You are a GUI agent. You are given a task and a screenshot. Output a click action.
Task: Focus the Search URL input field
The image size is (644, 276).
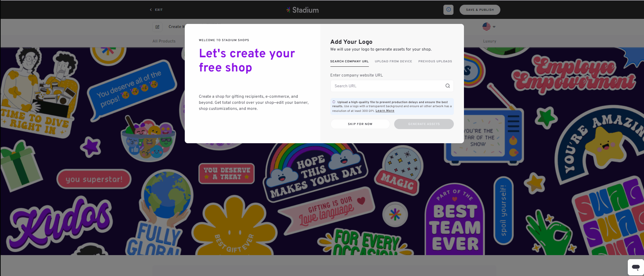(392, 86)
